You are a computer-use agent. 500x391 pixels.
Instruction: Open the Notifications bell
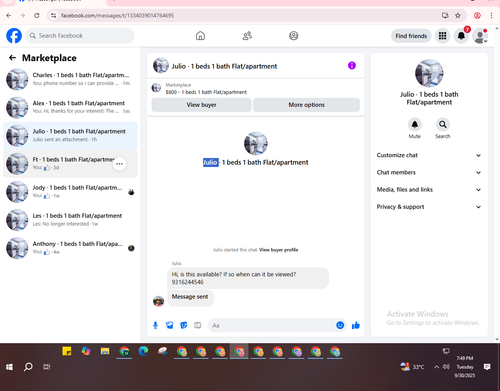pos(461,36)
